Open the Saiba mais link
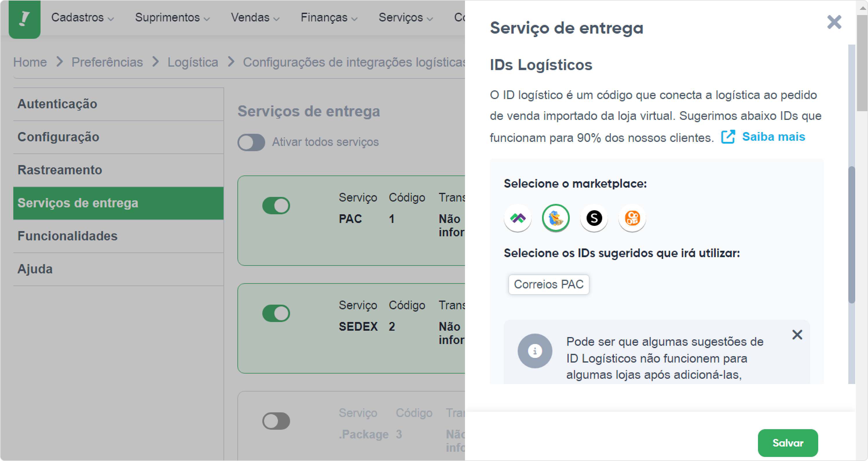The image size is (868, 461). 773,136
